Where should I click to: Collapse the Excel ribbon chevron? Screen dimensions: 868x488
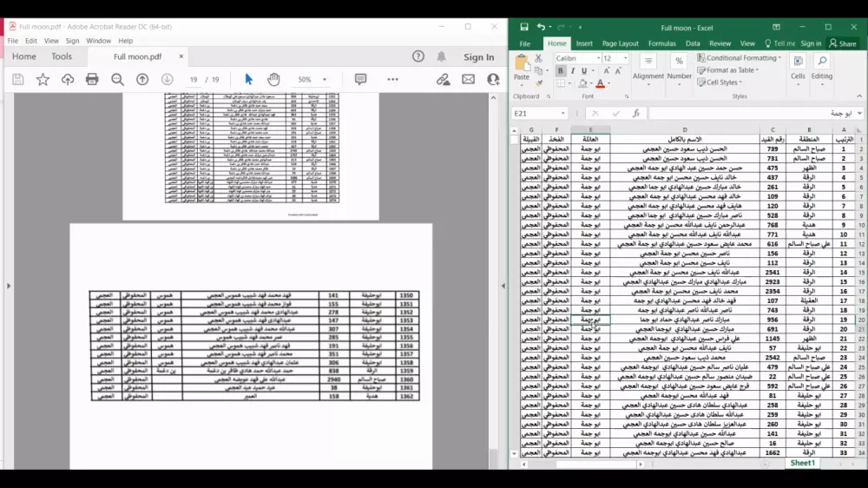pos(859,96)
